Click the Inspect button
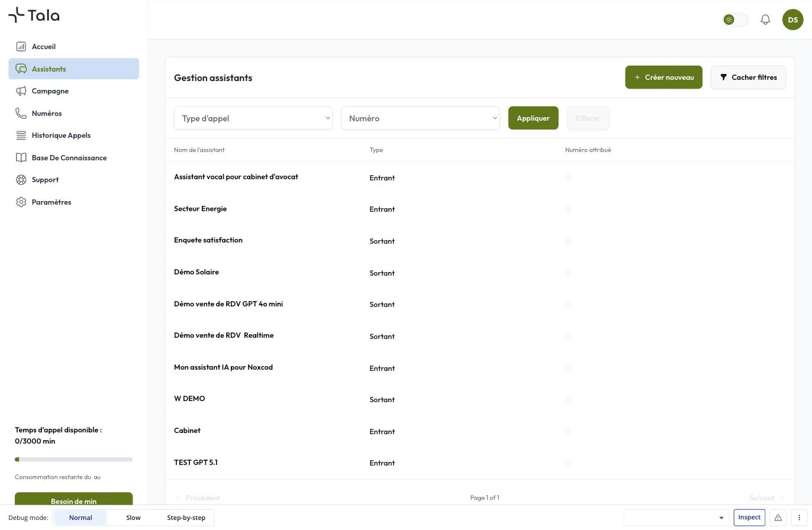 [x=749, y=518]
